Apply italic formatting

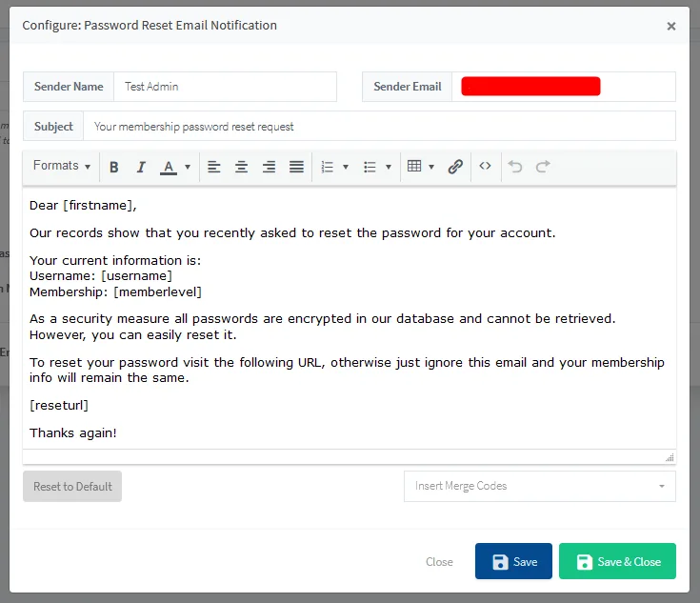point(141,167)
